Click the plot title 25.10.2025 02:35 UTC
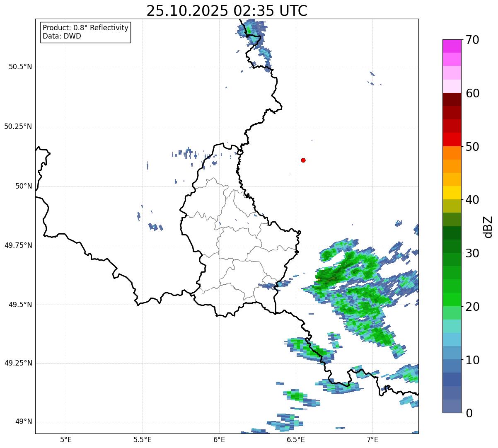The height and width of the screenshot is (448, 498). pyautogui.click(x=227, y=11)
